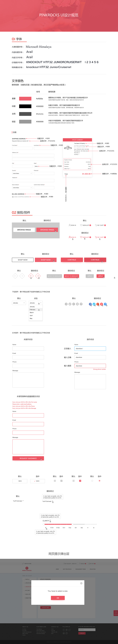This screenshot has height=644, width=118.
Task: Close the size-selection popup with X
Action: (x=81, y=583)
